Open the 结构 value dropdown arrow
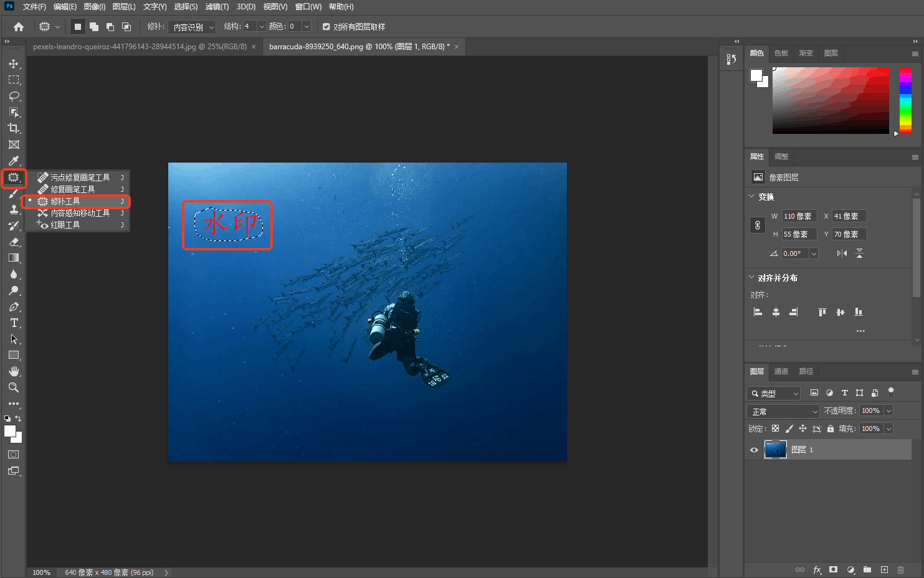 [262, 27]
